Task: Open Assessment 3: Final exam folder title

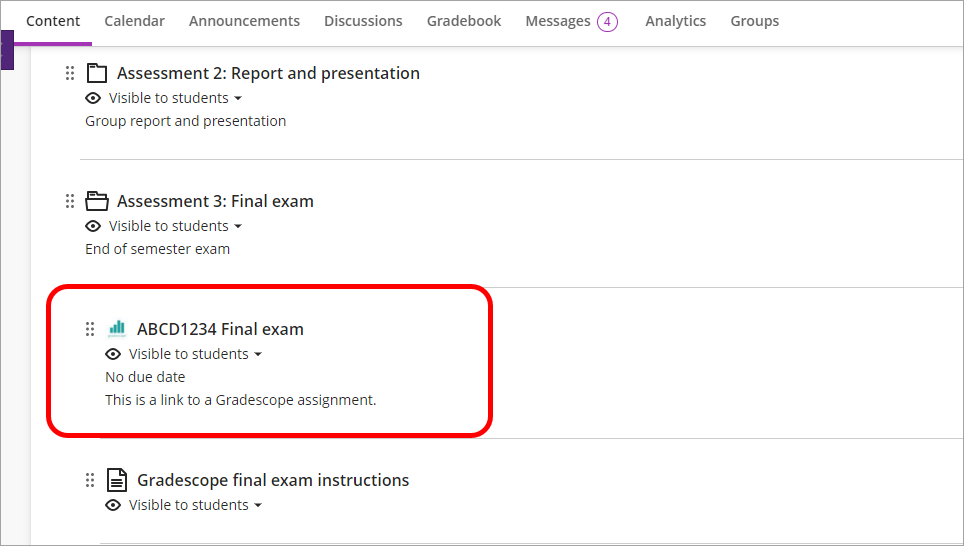Action: (x=215, y=201)
